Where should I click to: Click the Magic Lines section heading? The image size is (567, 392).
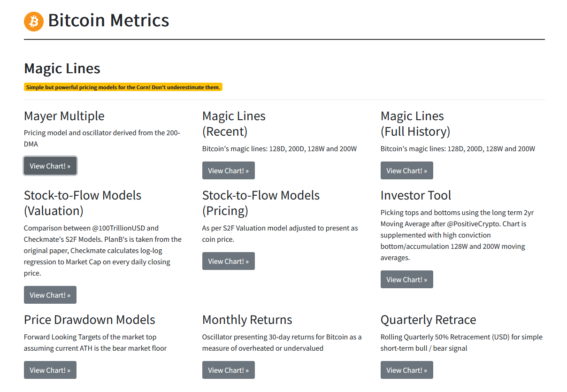62,69
